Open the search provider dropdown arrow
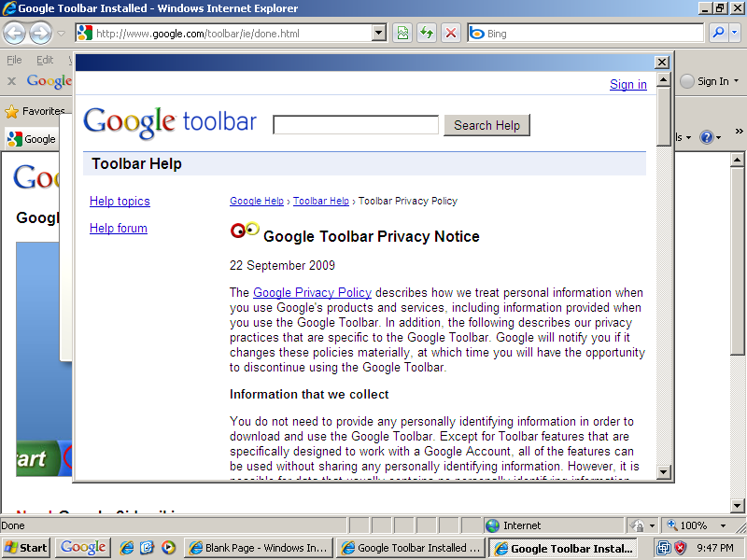747x560 pixels. [x=734, y=34]
